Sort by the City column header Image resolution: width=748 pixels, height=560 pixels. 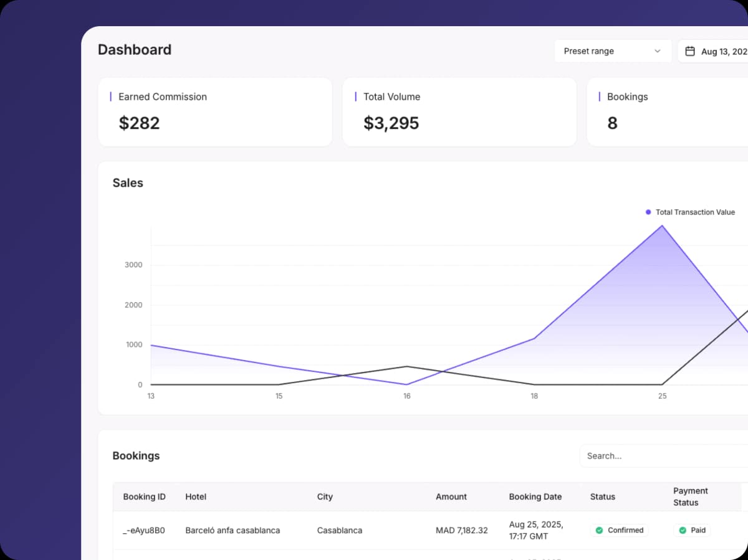tap(325, 496)
